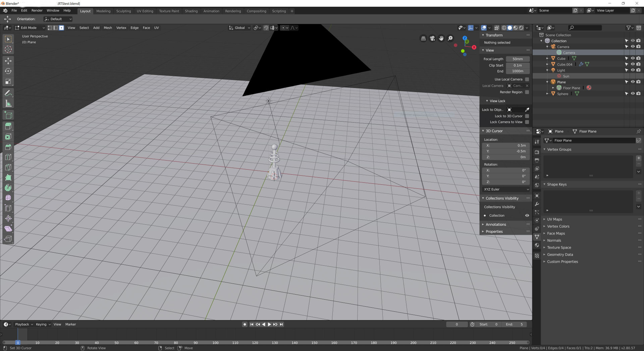The image size is (644, 351).
Task: Expand the Annotations panel
Action: 496,225
